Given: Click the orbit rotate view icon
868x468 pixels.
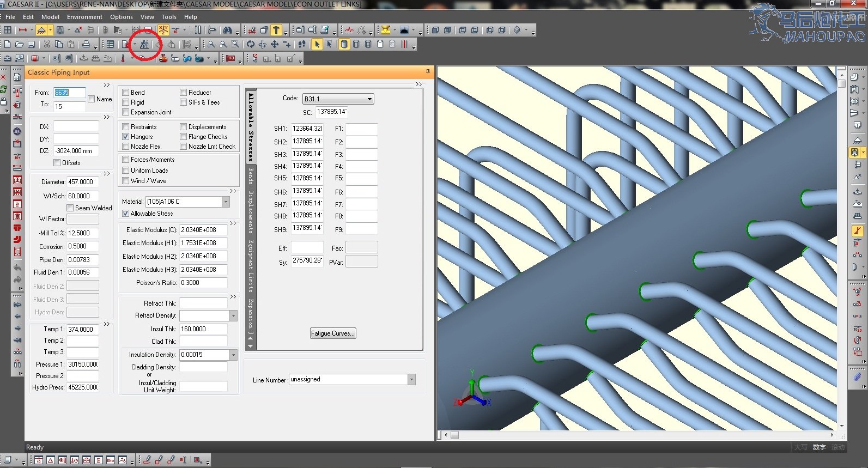Looking at the screenshot, I should [x=250, y=44].
